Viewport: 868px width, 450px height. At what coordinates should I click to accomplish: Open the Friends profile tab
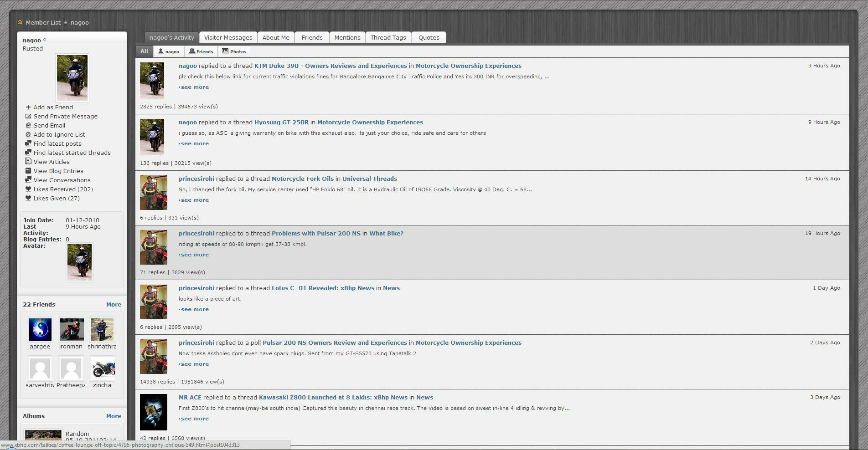(x=312, y=37)
